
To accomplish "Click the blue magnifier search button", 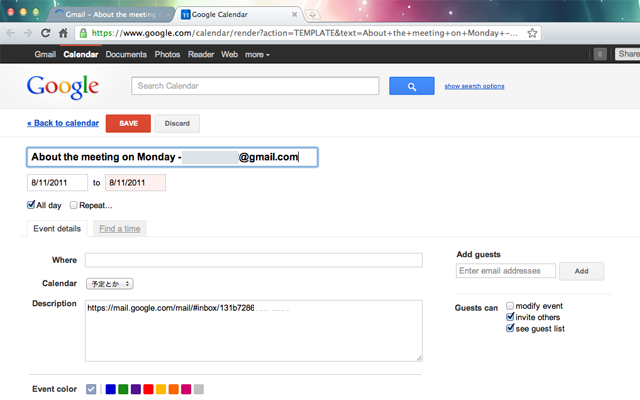I will 411,87.
